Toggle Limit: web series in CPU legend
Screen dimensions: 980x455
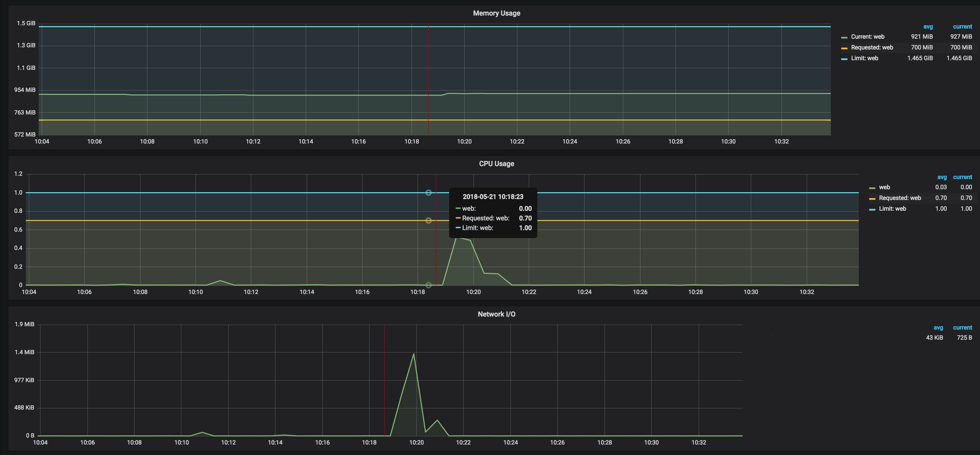click(892, 209)
